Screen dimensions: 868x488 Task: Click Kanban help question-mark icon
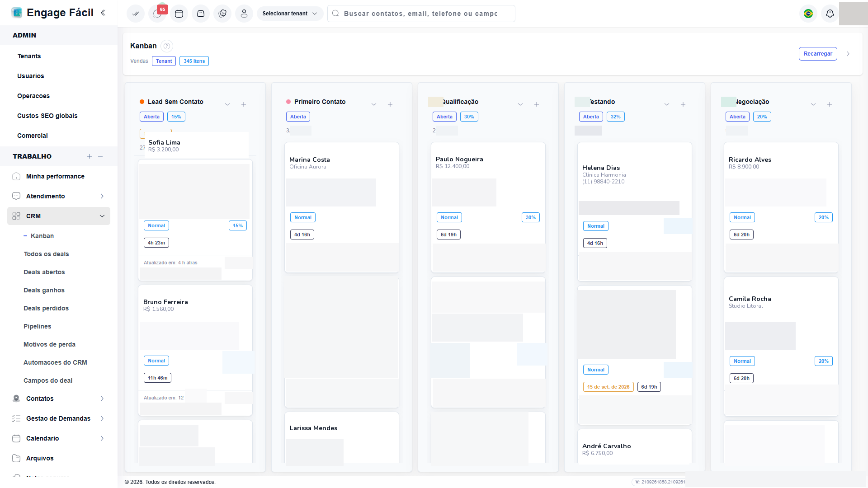(x=167, y=46)
